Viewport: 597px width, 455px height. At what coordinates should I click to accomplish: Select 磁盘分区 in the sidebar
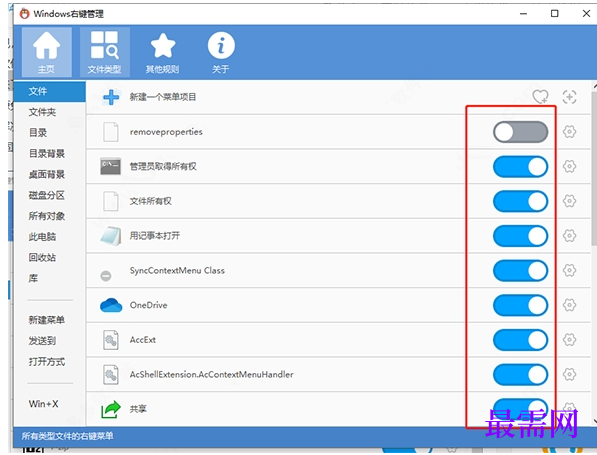tap(47, 195)
